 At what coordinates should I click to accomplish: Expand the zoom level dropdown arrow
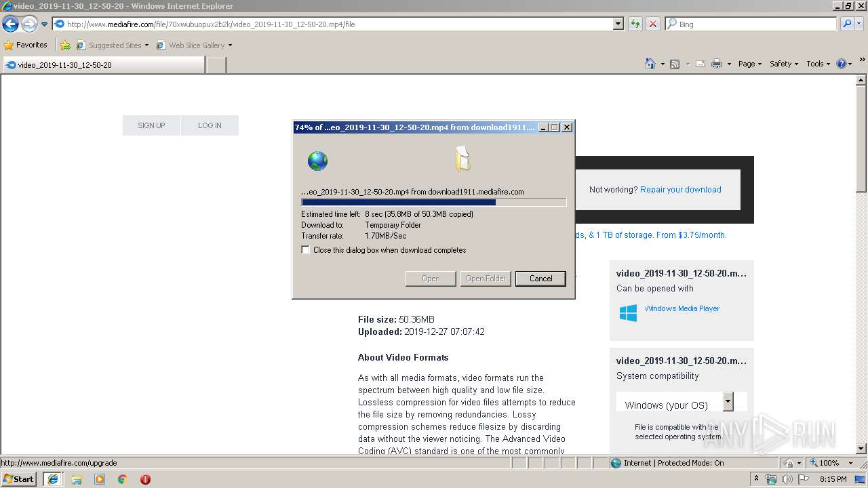(x=850, y=463)
